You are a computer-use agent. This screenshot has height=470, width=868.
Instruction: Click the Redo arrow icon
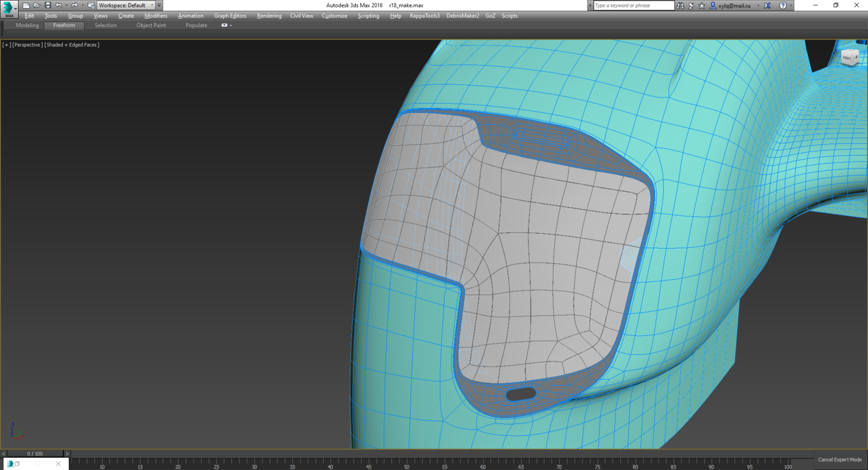(74, 5)
